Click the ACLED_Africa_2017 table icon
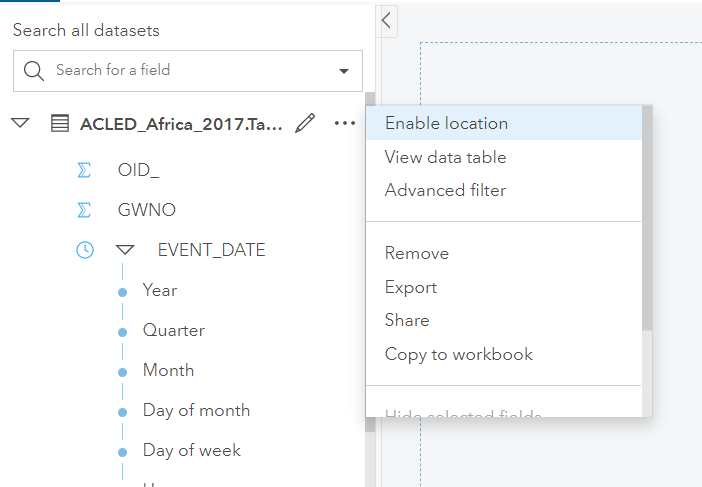The image size is (702, 487). coord(60,123)
